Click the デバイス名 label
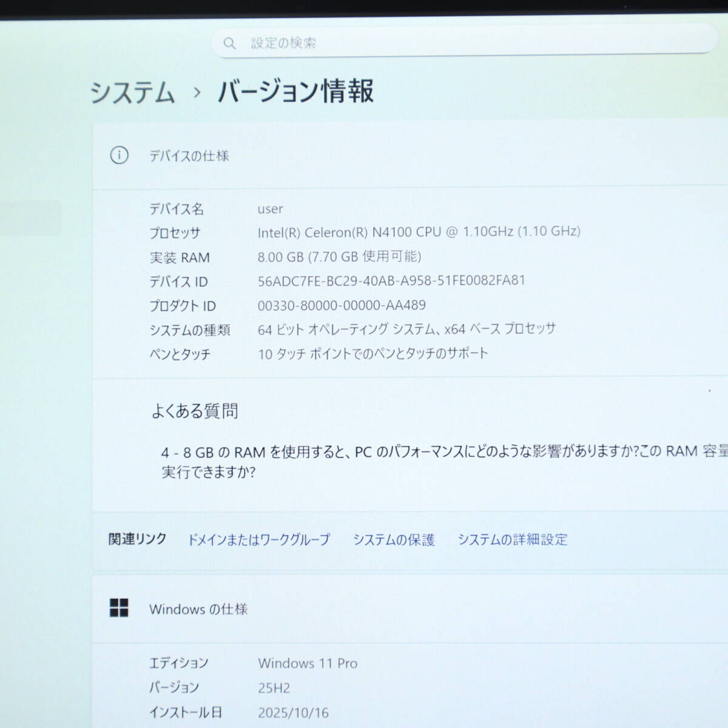Screen dimensions: 728x728 tap(177, 209)
